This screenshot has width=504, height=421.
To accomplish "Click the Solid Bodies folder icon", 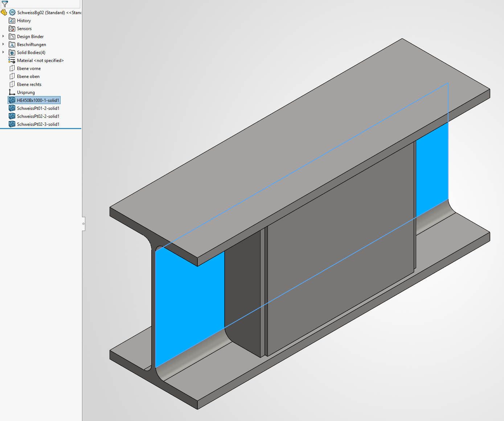I will [12, 53].
